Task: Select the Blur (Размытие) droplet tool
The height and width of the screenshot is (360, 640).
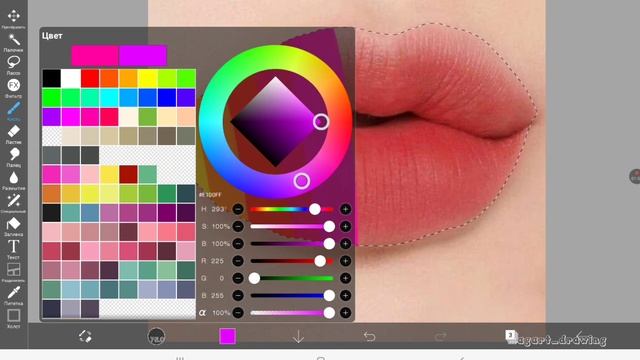Action: click(13, 178)
